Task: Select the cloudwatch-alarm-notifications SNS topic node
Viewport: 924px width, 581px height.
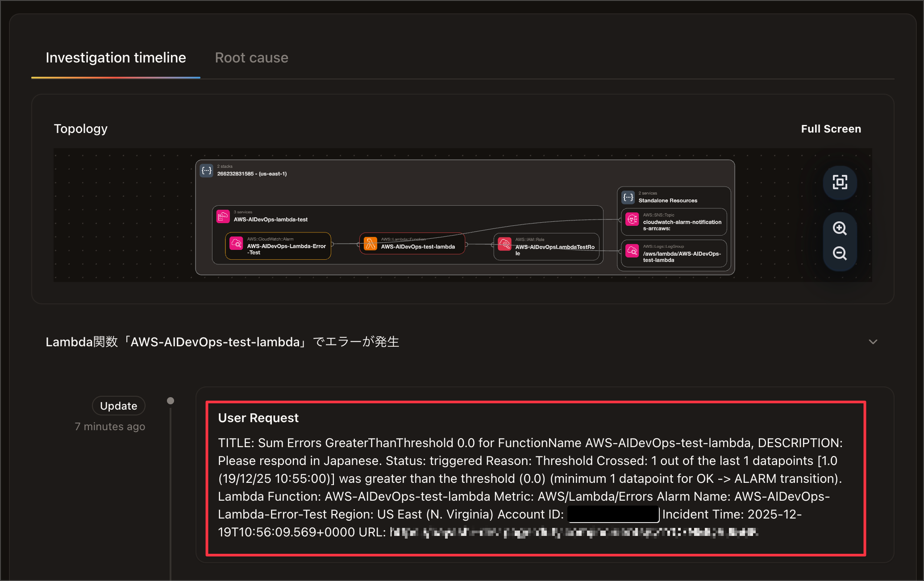Action: (x=674, y=222)
